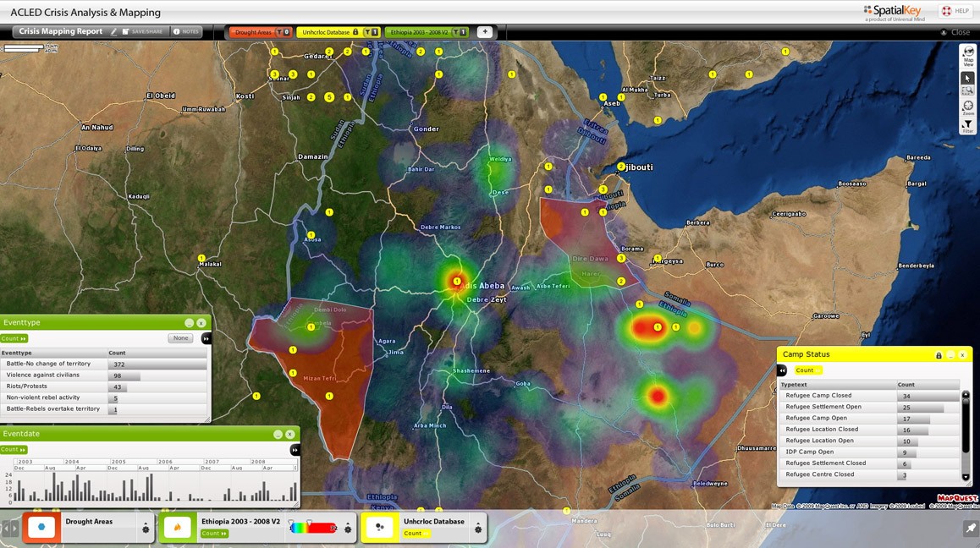
Task: Toggle the lock on the Unhcrloc Database chip
Action: click(x=355, y=31)
